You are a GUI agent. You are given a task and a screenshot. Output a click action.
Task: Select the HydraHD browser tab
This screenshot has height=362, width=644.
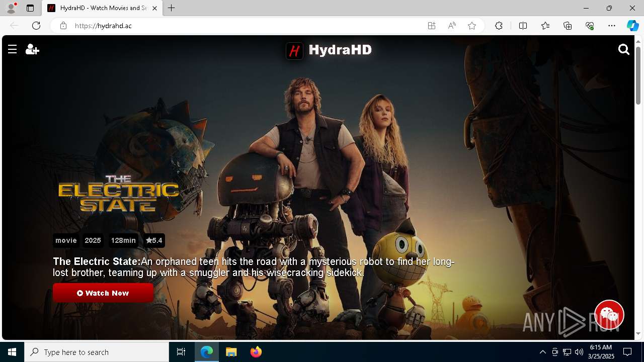[x=102, y=8]
